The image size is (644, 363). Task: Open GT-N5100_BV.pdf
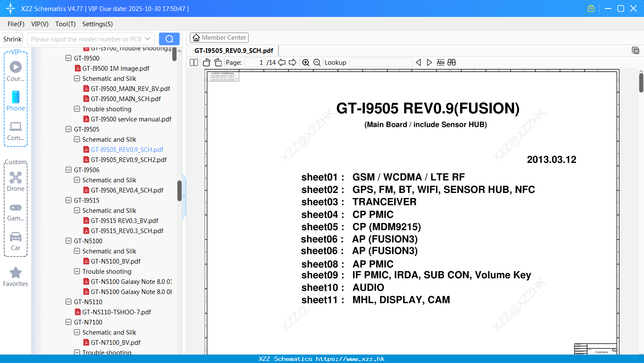115,261
